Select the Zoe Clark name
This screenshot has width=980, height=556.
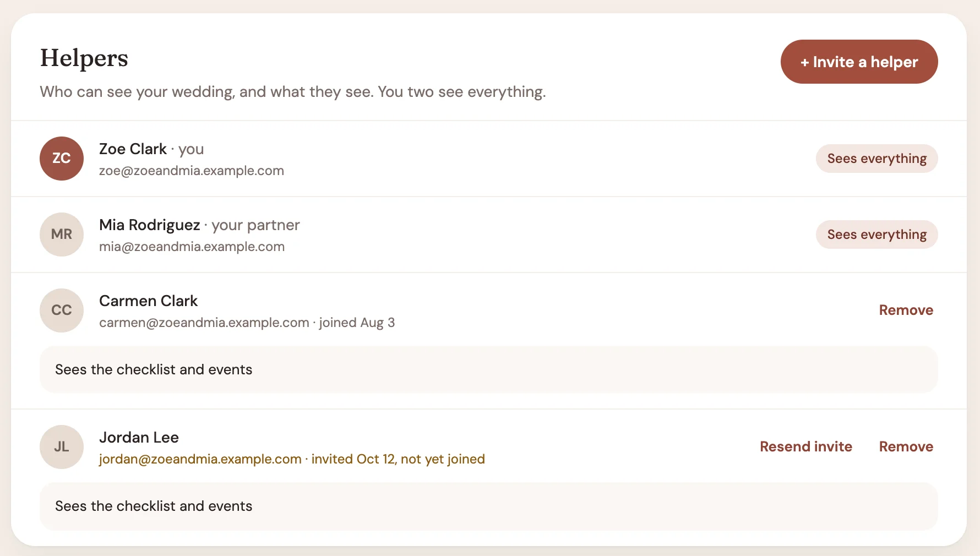point(133,149)
